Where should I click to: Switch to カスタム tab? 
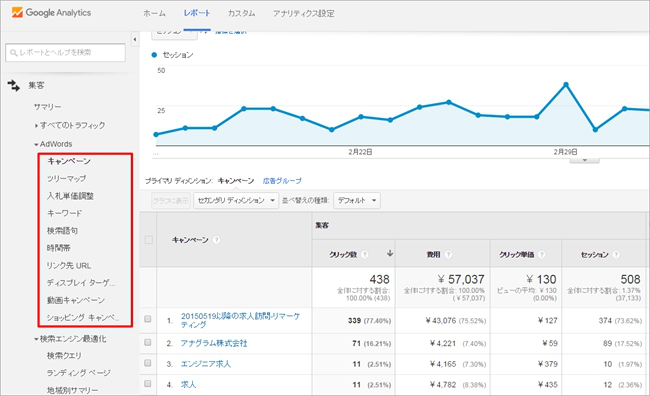coord(241,13)
